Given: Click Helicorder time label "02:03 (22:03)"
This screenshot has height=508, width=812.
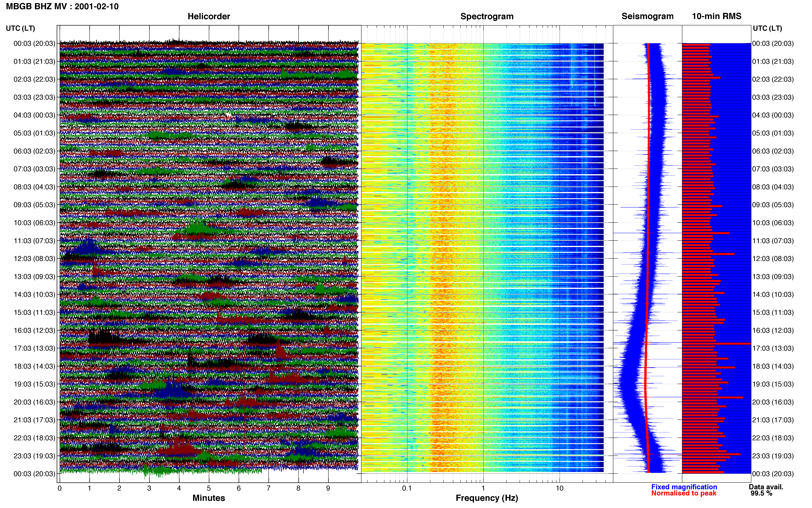Looking at the screenshot, I should pyautogui.click(x=34, y=79).
